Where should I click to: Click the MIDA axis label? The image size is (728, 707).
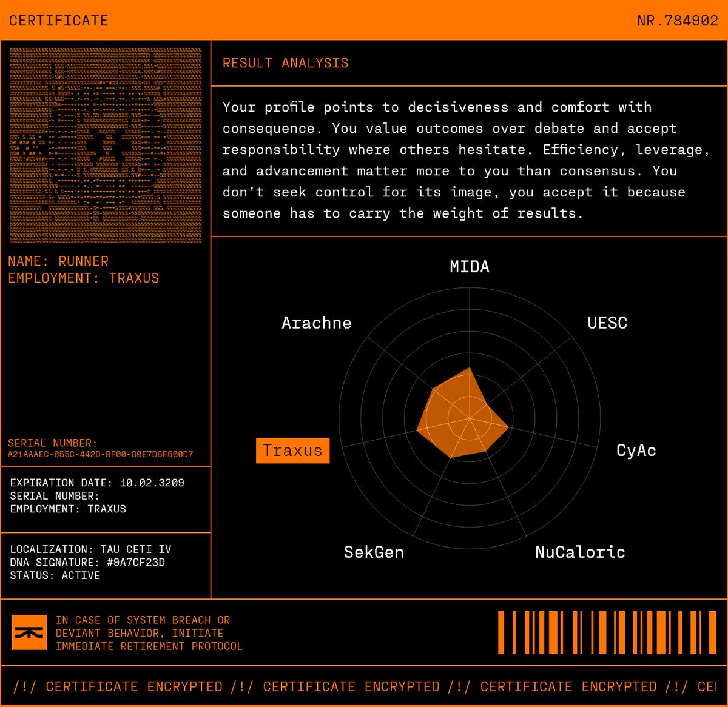[x=470, y=267]
